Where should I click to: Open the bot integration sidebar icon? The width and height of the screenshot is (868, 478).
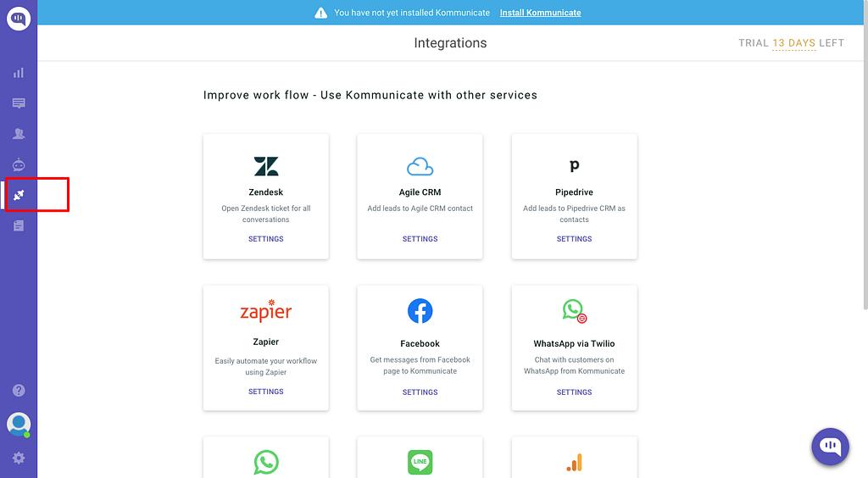19,164
